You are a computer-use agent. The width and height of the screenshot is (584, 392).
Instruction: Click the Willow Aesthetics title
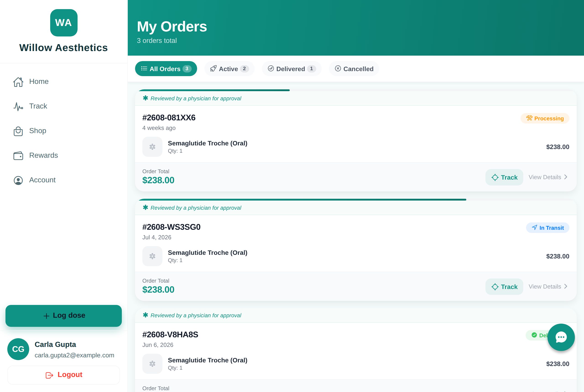tap(64, 48)
